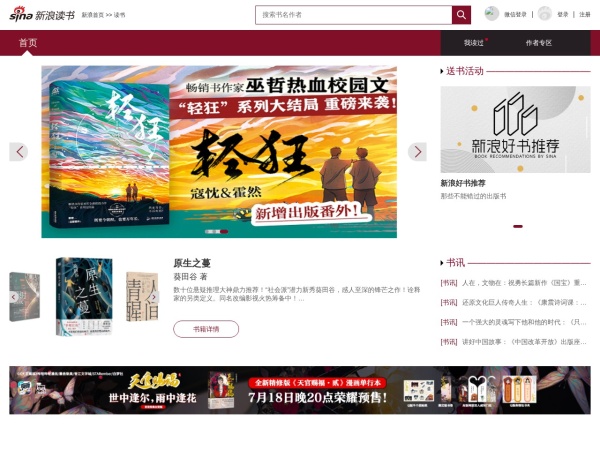Image resolution: width=600 pixels, height=450 pixels.
Task: Click the Sina logo
Action: (x=22, y=15)
